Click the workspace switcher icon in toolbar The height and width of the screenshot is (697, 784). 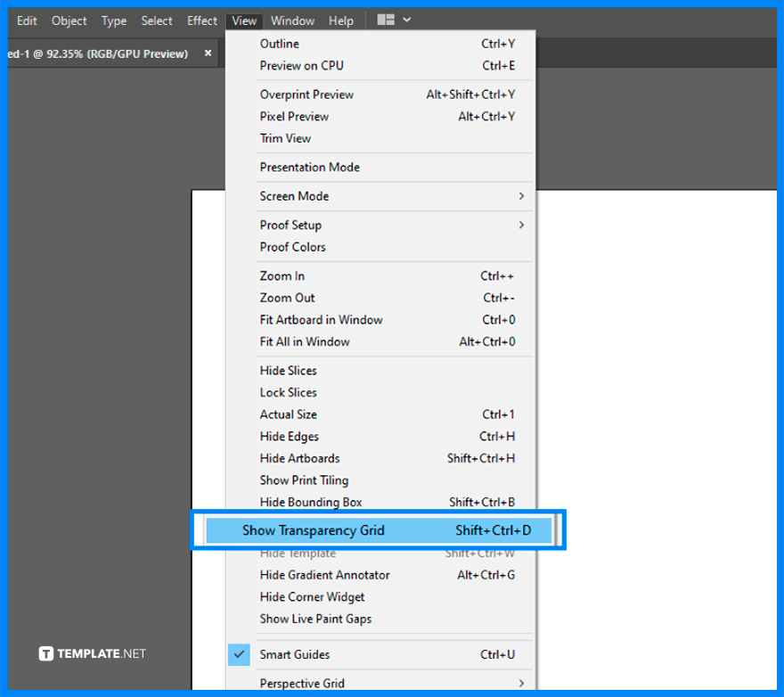(387, 20)
